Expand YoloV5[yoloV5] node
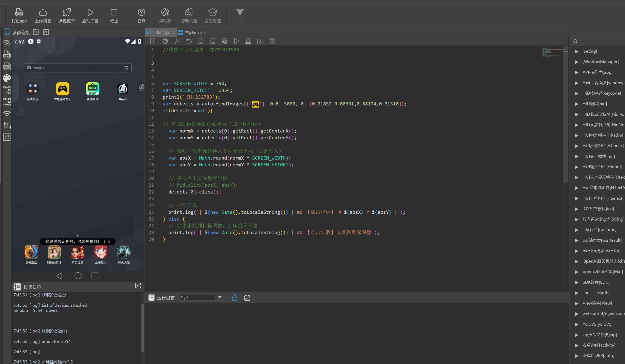 (577, 324)
